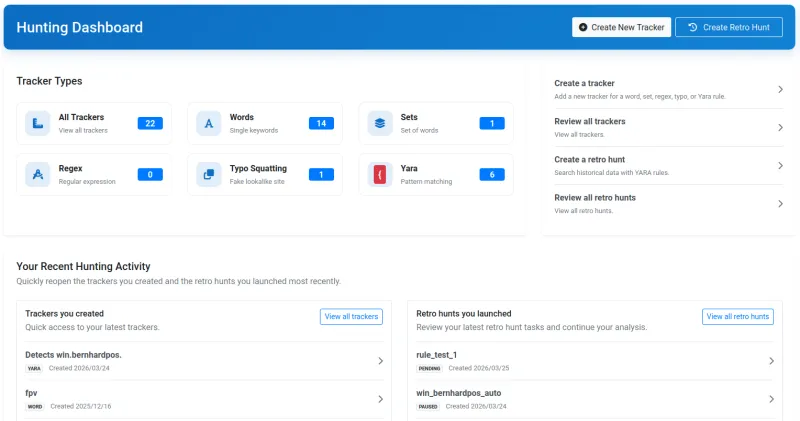This screenshot has width=800, height=421.
Task: Select the Regex tracker icon
Action: click(x=38, y=175)
